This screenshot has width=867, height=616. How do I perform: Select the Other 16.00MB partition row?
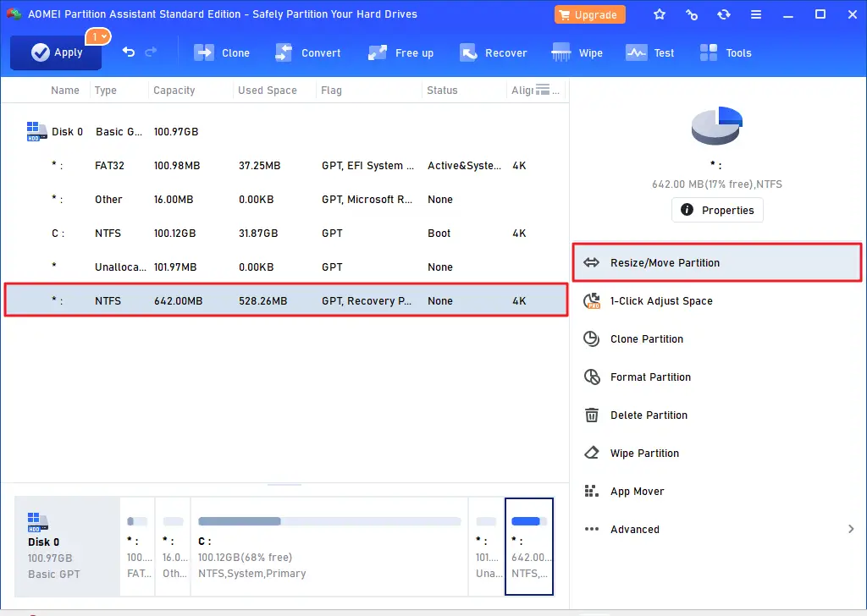pyautogui.click(x=285, y=199)
